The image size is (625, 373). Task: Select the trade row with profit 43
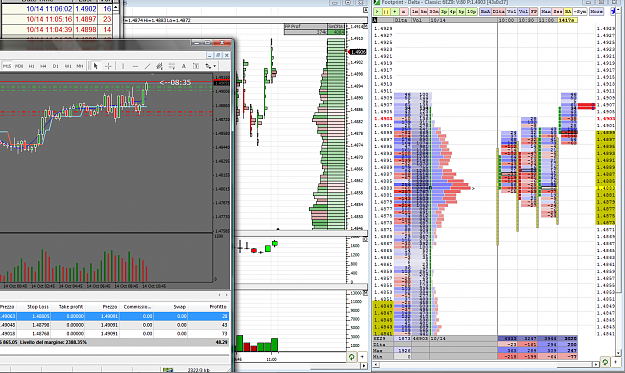coord(114,325)
